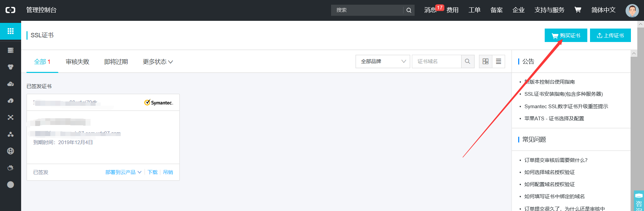644x211 pixels.
Task: Open the 全部品牌 brand dropdown
Action: 383,61
